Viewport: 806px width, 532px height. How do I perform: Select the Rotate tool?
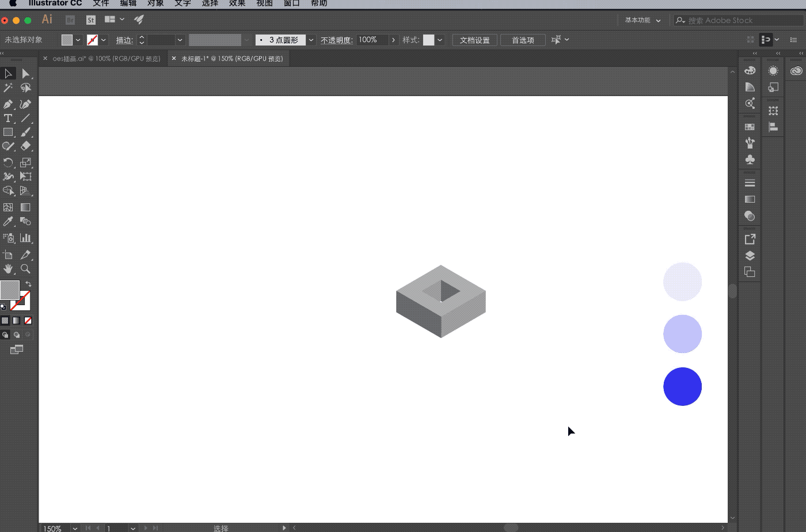[x=8, y=162]
